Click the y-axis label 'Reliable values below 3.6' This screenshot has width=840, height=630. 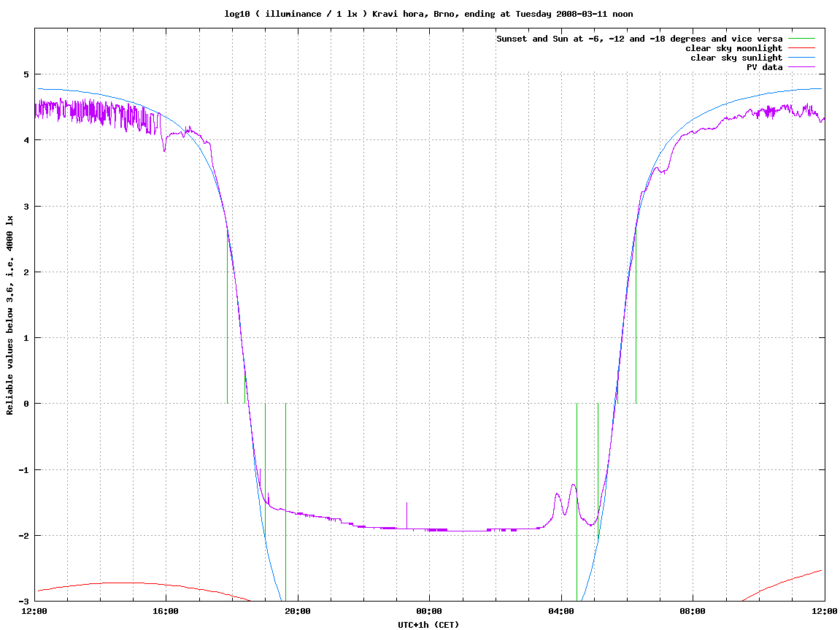pos(9,315)
